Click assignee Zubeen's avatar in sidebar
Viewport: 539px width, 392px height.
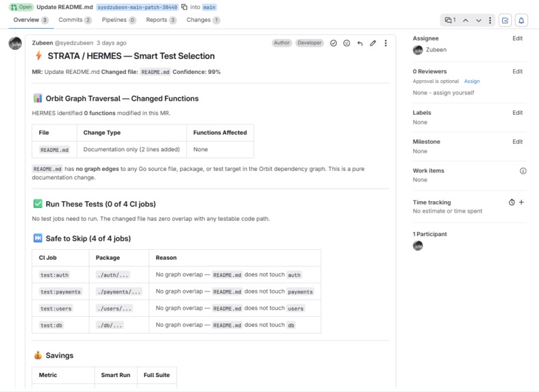(x=418, y=50)
